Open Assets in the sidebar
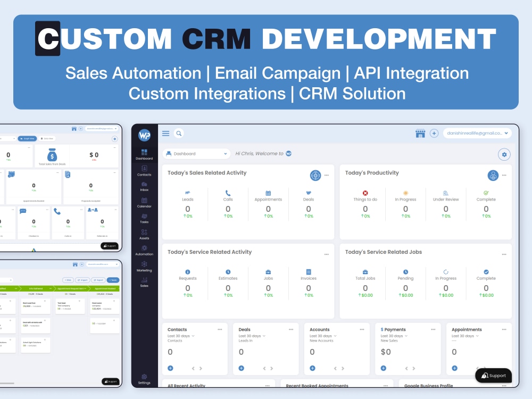Screen dimensions: 532x399 click(x=144, y=235)
